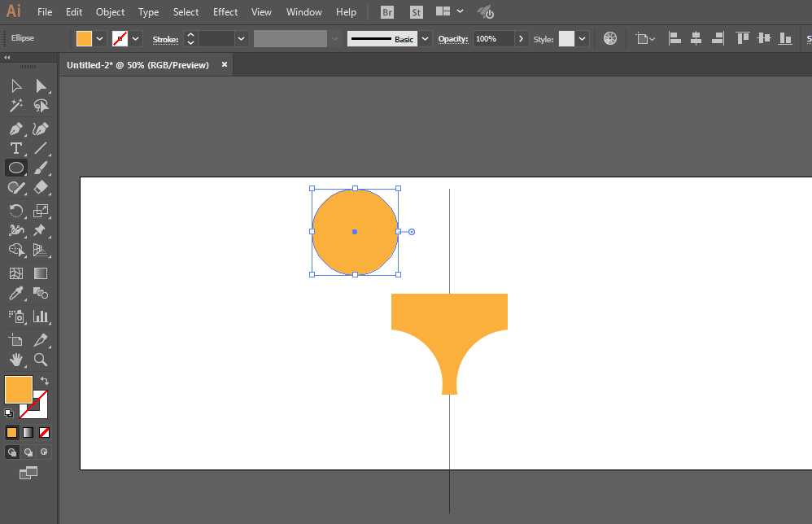
Task: Click the orange fill swatch in toolbar
Action: click(x=18, y=389)
